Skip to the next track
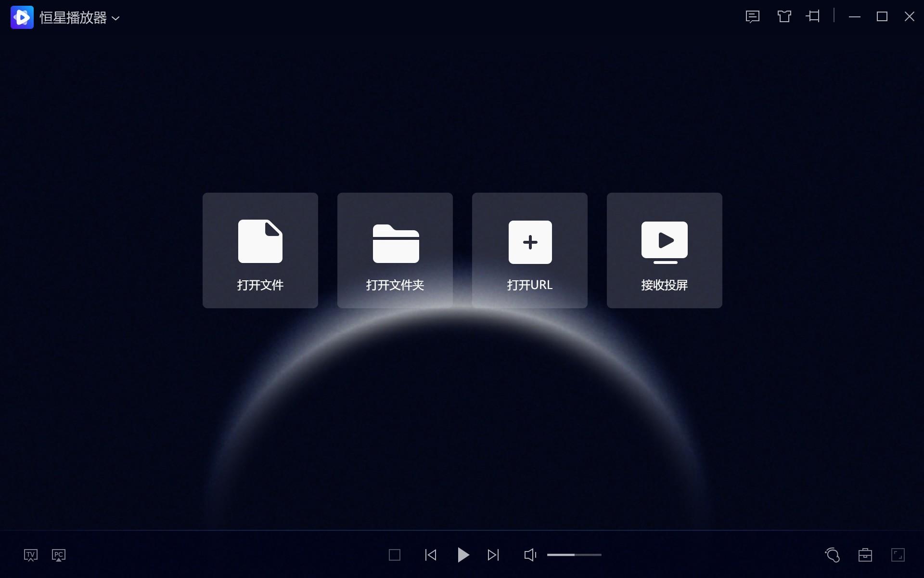The height and width of the screenshot is (578, 924). point(493,555)
